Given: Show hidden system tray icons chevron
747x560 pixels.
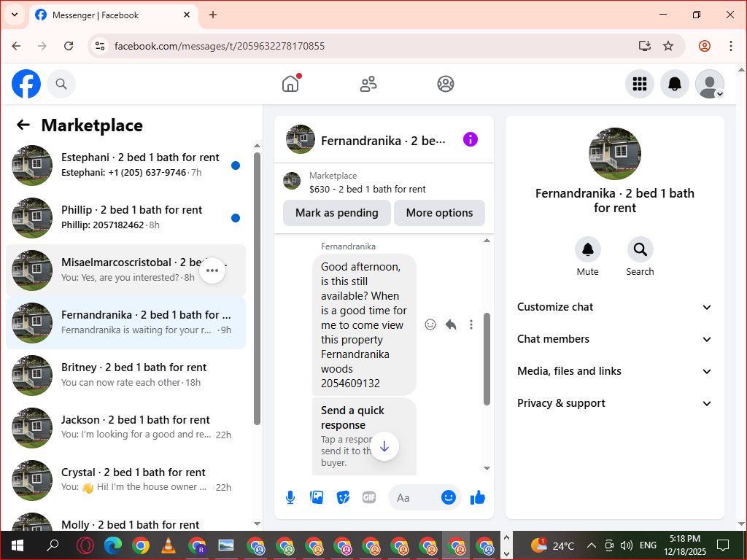Looking at the screenshot, I should [591, 545].
